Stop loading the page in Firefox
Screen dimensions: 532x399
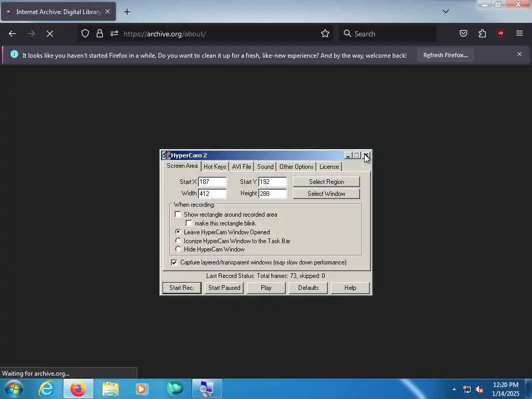tap(50, 34)
